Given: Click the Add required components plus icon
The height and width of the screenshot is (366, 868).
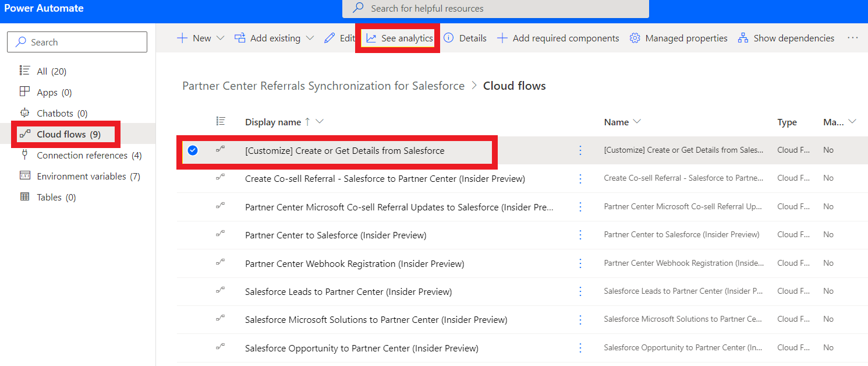Looking at the screenshot, I should click(502, 38).
